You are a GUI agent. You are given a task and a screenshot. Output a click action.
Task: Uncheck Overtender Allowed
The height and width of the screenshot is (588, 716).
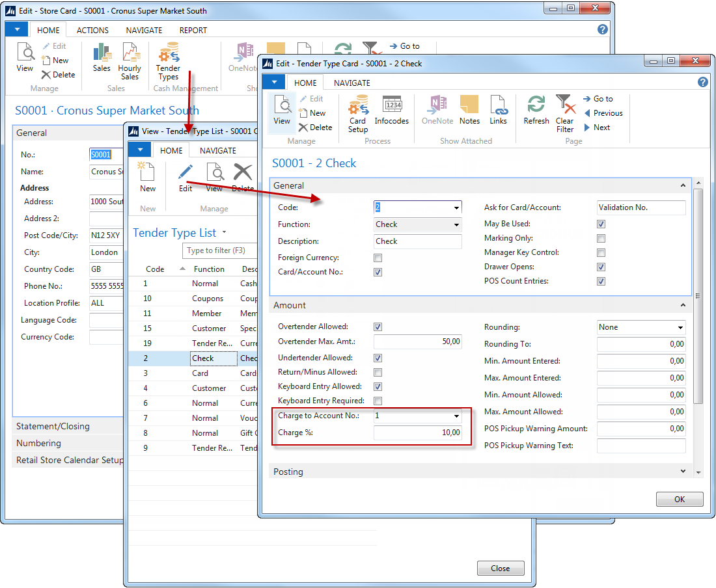pyautogui.click(x=378, y=327)
